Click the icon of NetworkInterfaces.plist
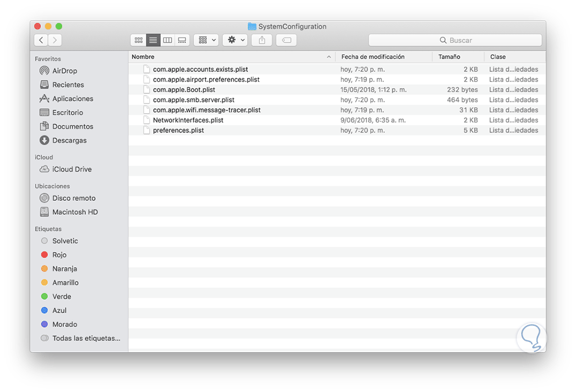The image size is (576, 392). tap(146, 120)
